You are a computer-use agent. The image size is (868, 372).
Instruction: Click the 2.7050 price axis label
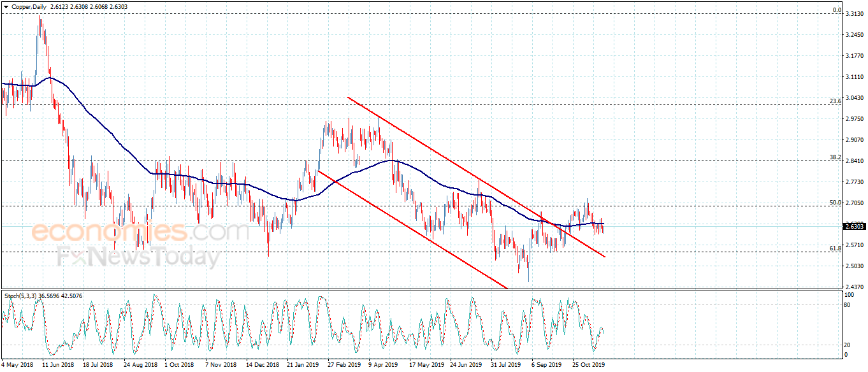click(854, 203)
